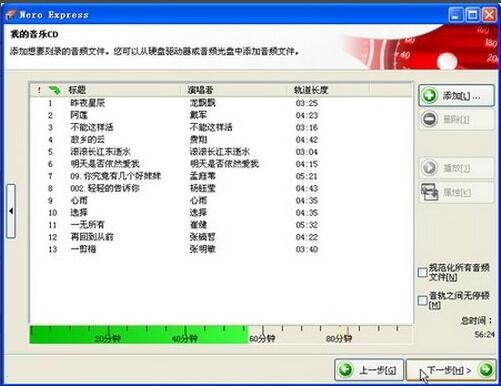Click the Properties icon
The height and width of the screenshot is (386, 501).
(429, 192)
